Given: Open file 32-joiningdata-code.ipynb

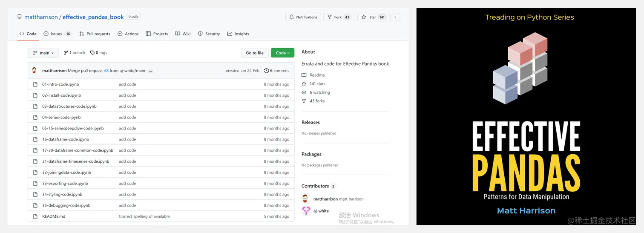Looking at the screenshot, I should [66, 173].
